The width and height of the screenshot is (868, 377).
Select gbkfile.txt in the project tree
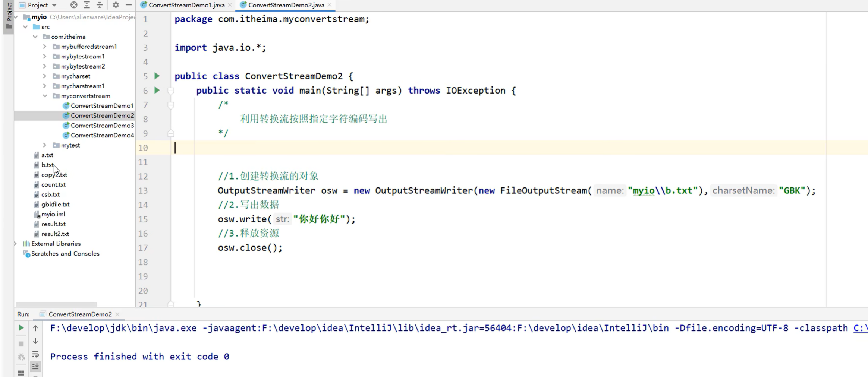pyautogui.click(x=56, y=204)
